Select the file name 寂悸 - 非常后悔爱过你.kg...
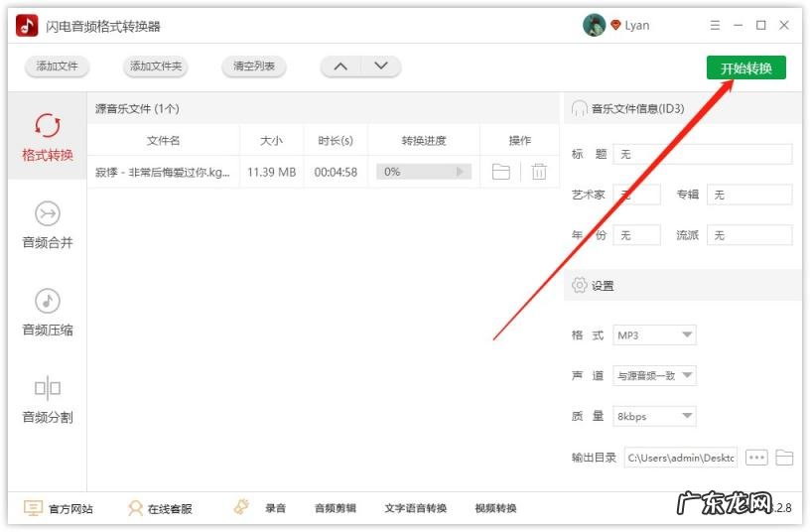Image resolution: width=810 pixels, height=532 pixels. click(x=162, y=172)
